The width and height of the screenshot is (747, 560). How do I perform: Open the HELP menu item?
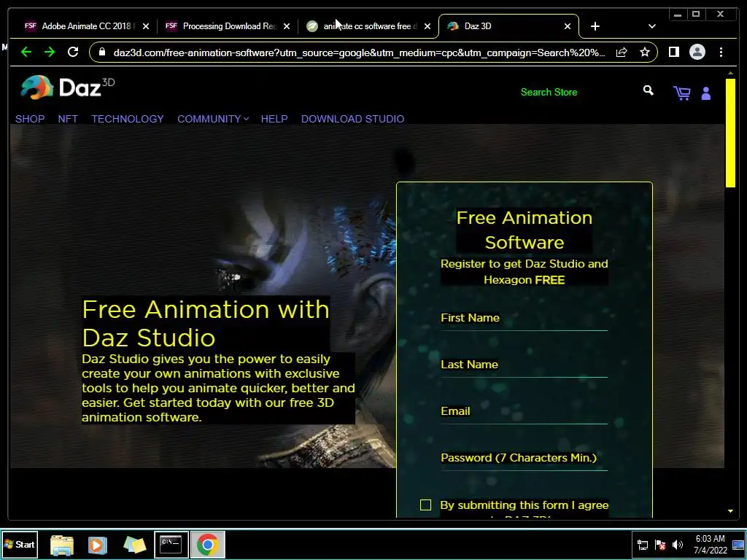click(274, 119)
